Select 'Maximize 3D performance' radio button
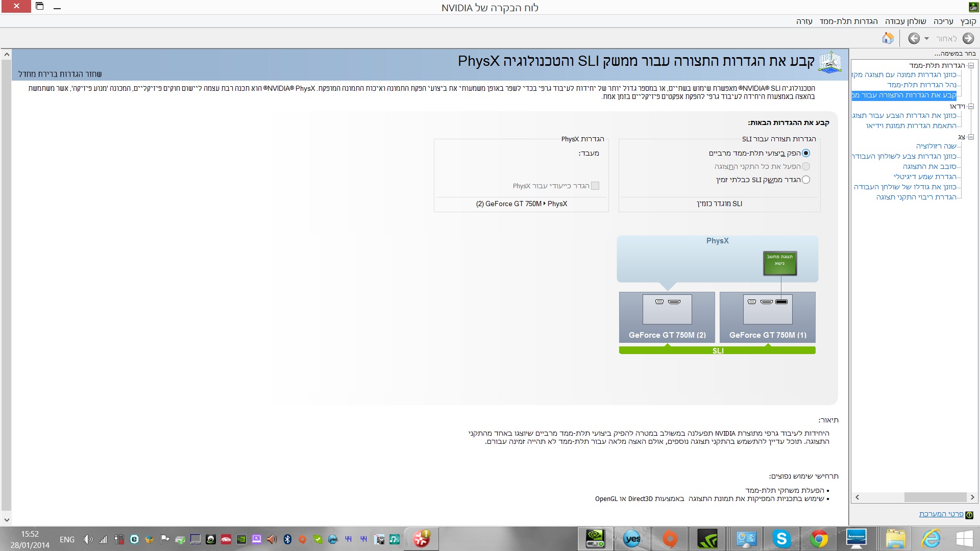 coord(806,153)
